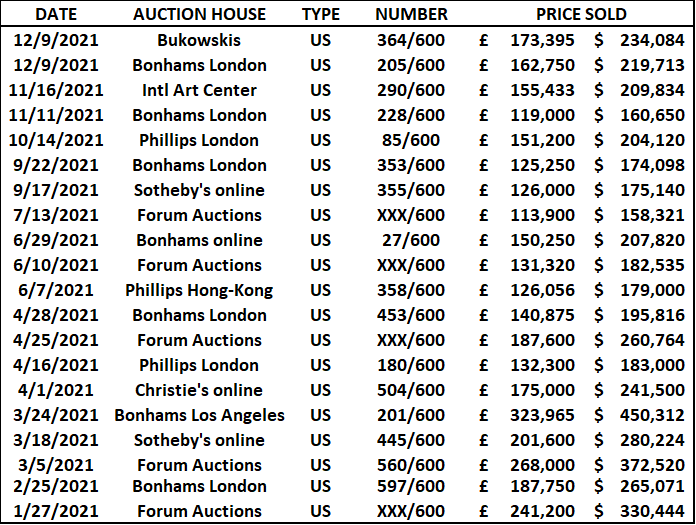Viewport: 696px width, 525px height.
Task: Click the dollar price 158,321
Action: [652, 215]
